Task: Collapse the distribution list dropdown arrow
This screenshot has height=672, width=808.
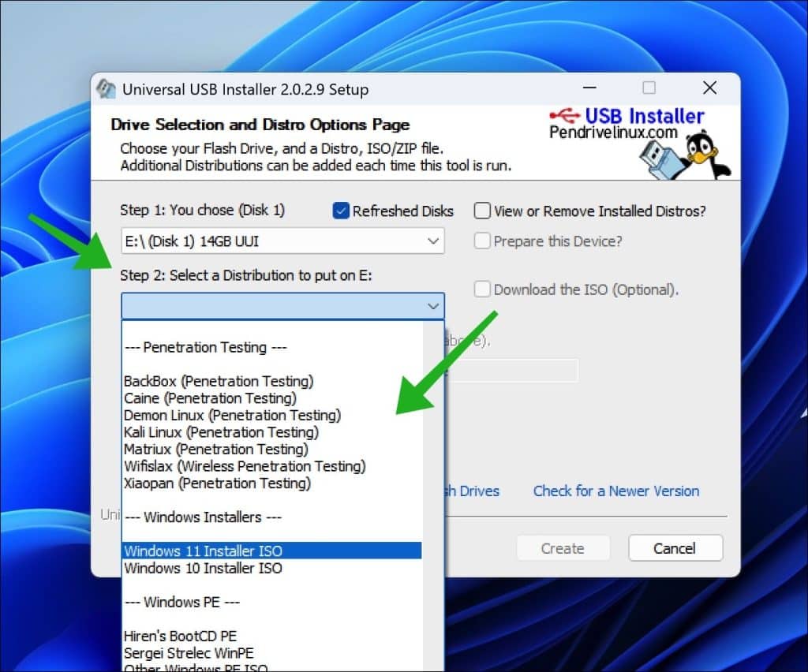Action: coord(432,306)
